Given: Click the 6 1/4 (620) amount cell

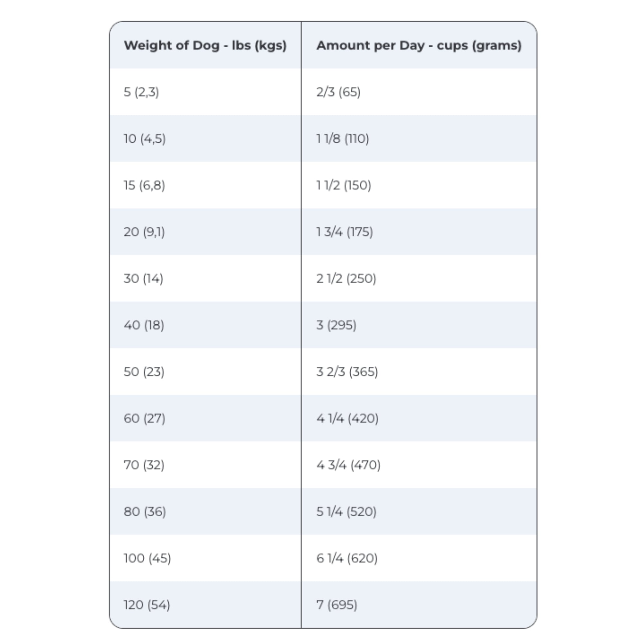Looking at the screenshot, I should pyautogui.click(x=347, y=559).
